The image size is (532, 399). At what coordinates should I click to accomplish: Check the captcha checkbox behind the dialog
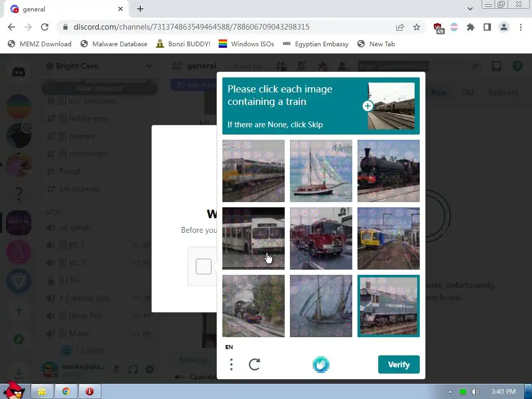pos(204,267)
